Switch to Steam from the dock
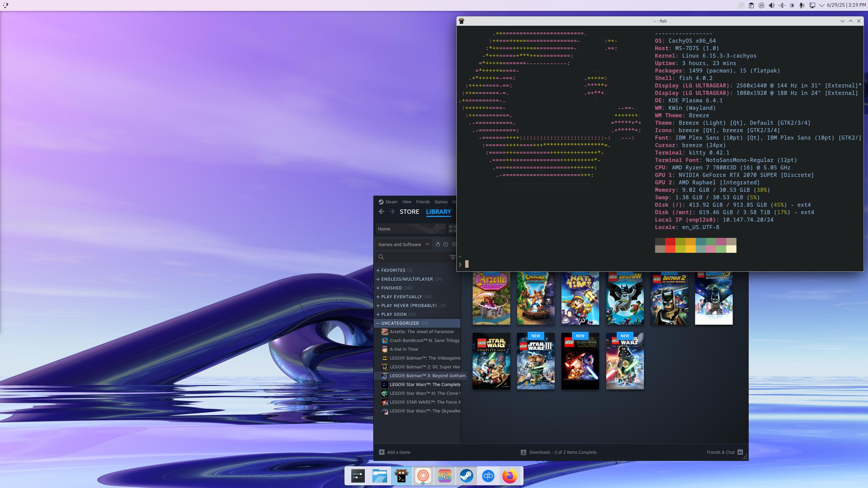 click(x=467, y=476)
